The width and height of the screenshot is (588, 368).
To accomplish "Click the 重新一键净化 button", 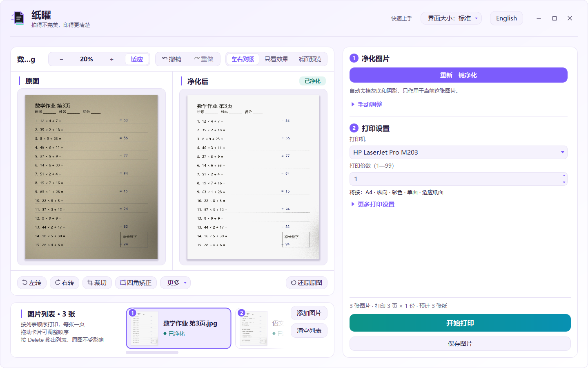I will coord(459,75).
